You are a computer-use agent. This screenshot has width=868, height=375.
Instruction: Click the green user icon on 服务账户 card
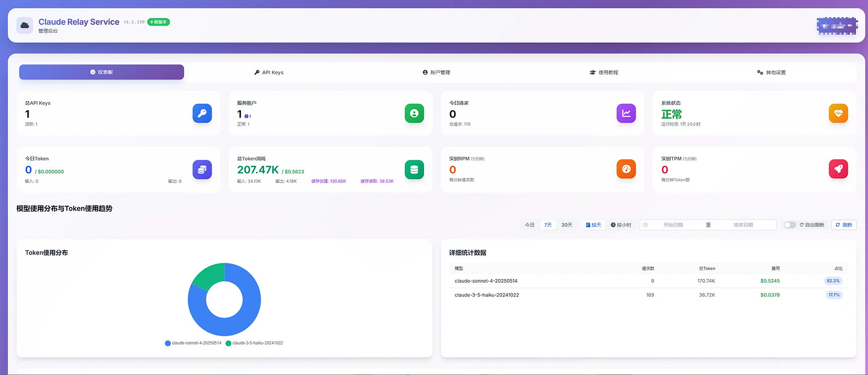414,113
